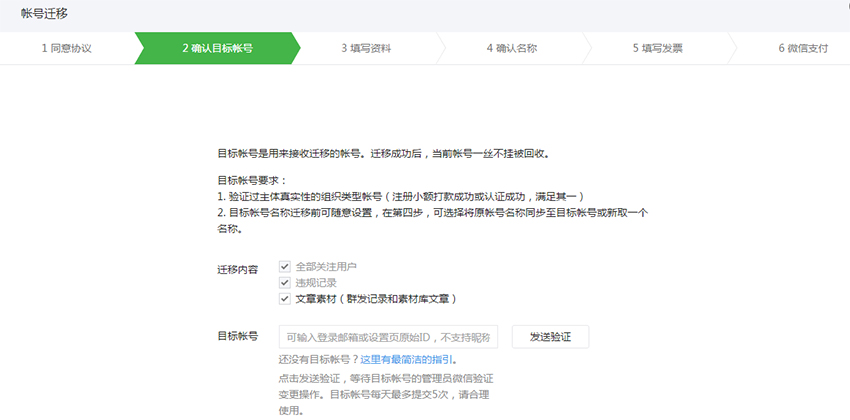Image resolution: width=850 pixels, height=420 pixels.
Task: Click the sentence starting 目标帐号是用来接收迁移
Action: pyautogui.click(x=383, y=155)
